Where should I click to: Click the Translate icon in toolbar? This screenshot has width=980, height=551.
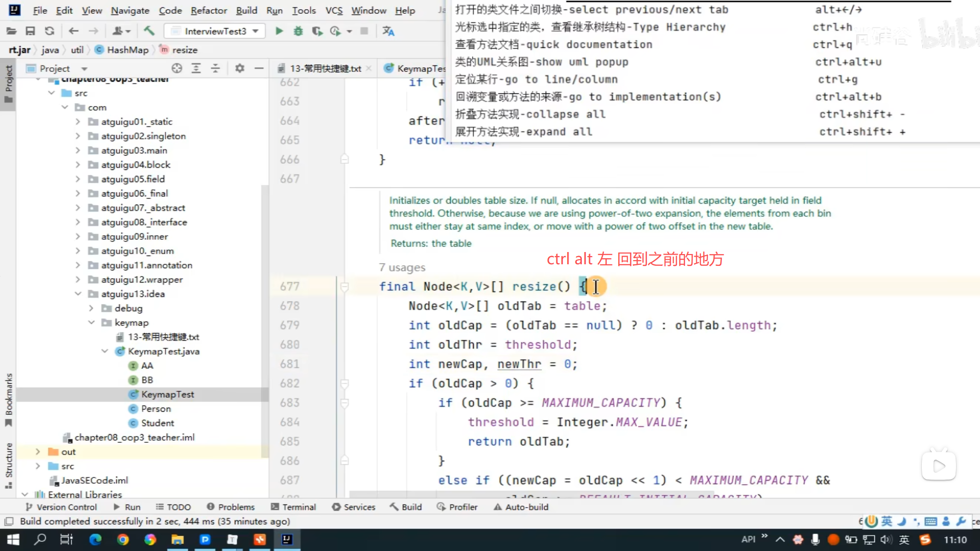click(x=388, y=31)
